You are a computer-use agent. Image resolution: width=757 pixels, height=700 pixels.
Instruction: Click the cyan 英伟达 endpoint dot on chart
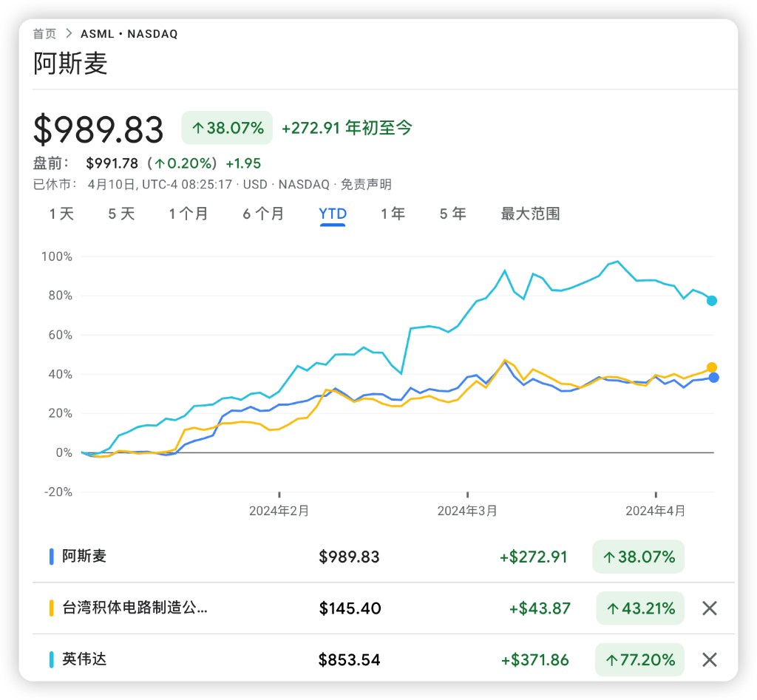(x=712, y=301)
